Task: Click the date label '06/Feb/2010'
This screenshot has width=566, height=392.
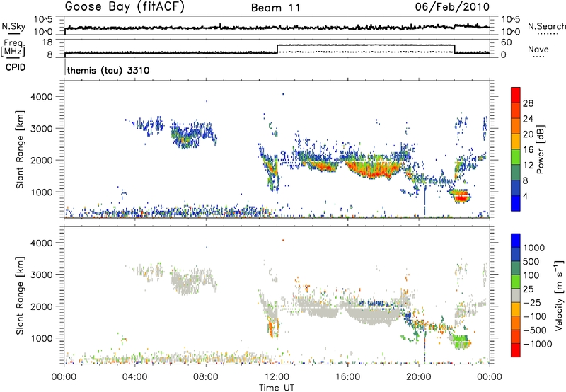Action: pyautogui.click(x=452, y=7)
